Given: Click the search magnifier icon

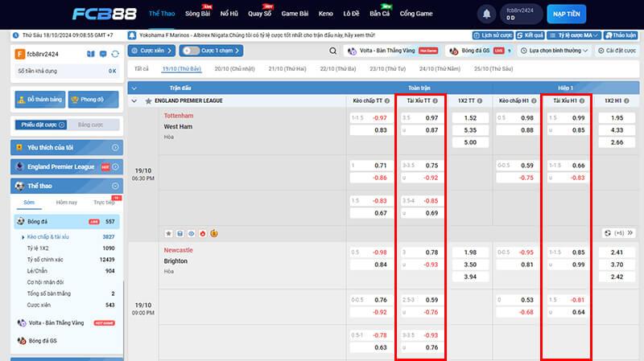Looking at the screenshot, I should coord(333,51).
